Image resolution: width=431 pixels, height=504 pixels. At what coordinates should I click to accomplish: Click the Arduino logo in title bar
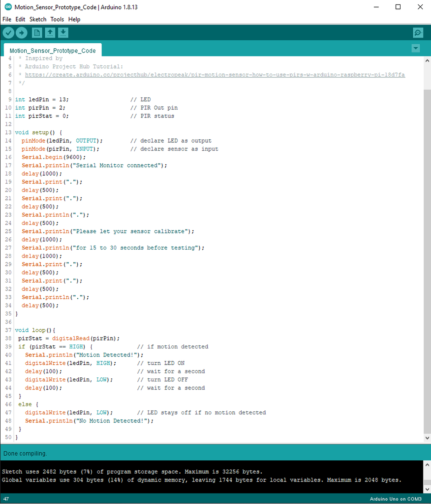(8, 7)
